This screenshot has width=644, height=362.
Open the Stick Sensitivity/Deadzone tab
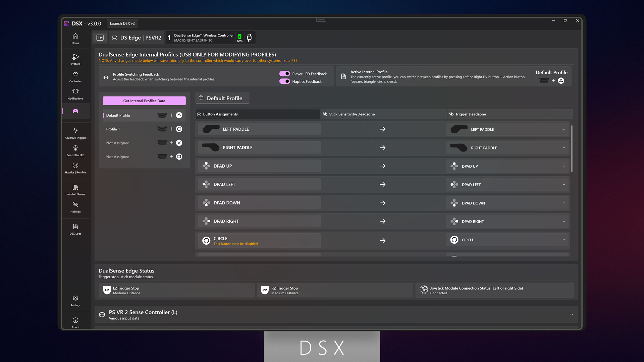[383, 114]
